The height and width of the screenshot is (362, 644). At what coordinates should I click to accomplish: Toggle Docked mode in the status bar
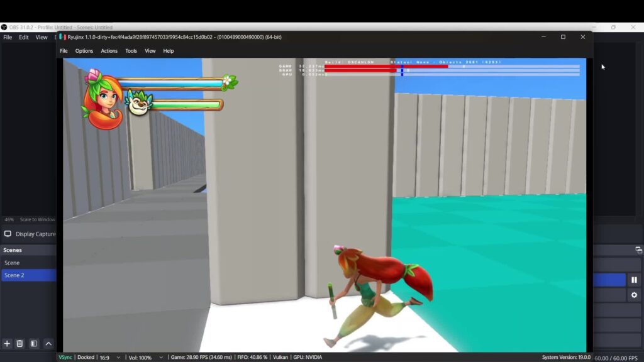pos(86,357)
